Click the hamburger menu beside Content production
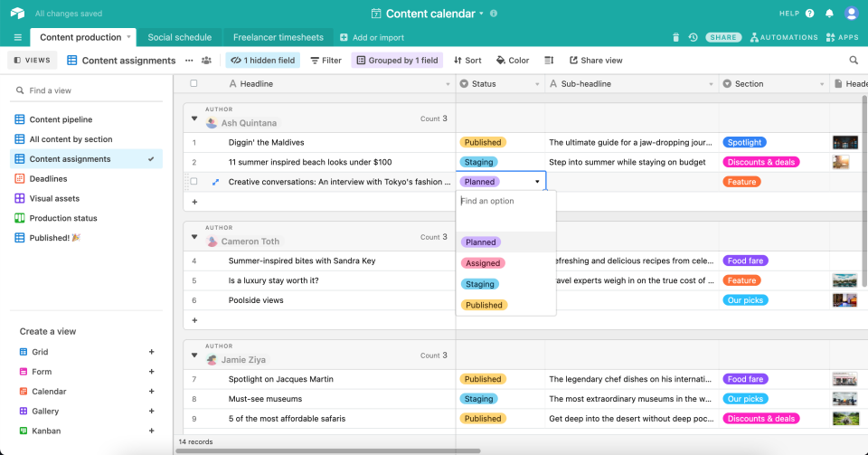 tap(17, 37)
